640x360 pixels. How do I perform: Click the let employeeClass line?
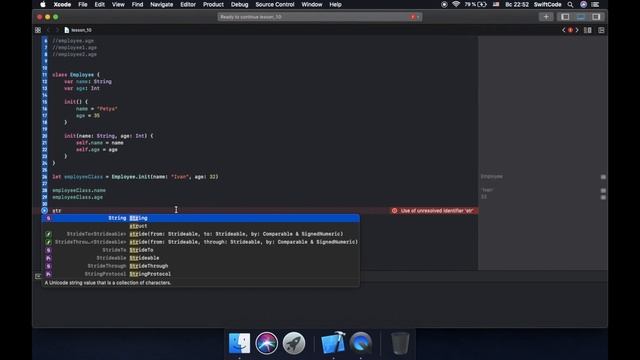click(135, 177)
